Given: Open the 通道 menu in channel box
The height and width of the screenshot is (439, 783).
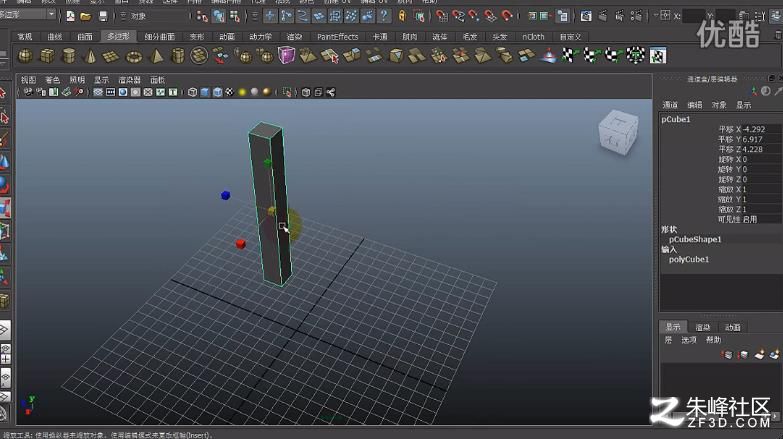Looking at the screenshot, I should click(670, 105).
